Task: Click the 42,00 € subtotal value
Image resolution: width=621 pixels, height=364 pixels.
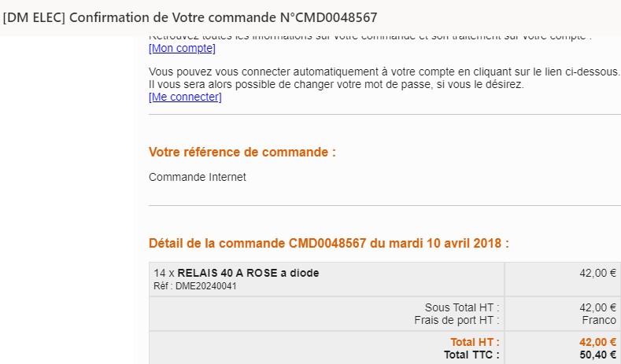Action: [597, 307]
